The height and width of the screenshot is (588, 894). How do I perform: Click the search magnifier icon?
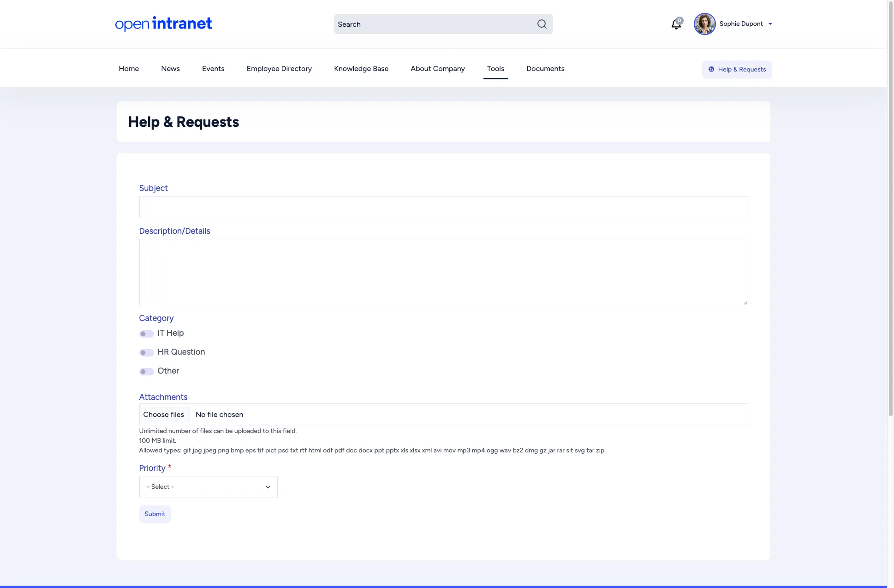tap(542, 24)
